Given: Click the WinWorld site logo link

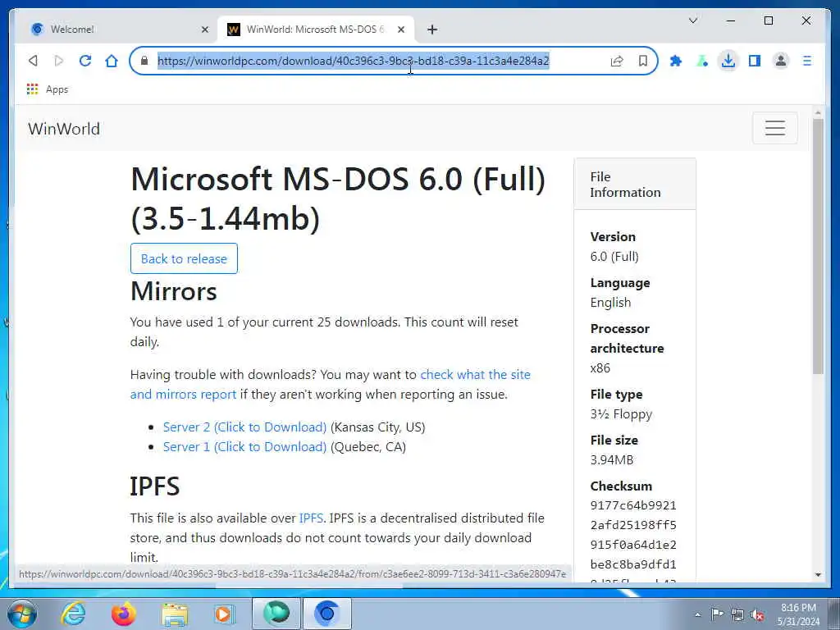Looking at the screenshot, I should [x=64, y=129].
